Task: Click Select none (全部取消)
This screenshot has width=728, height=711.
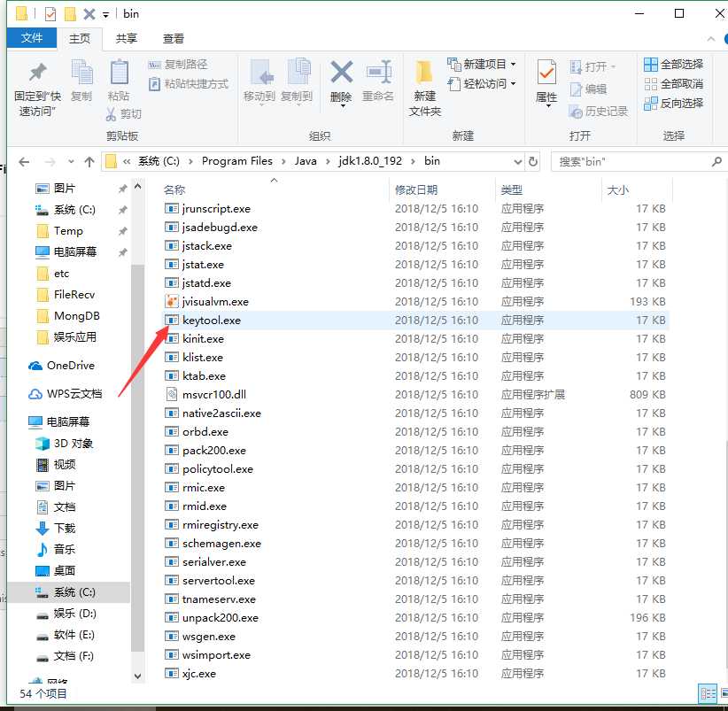Action: pos(674,84)
